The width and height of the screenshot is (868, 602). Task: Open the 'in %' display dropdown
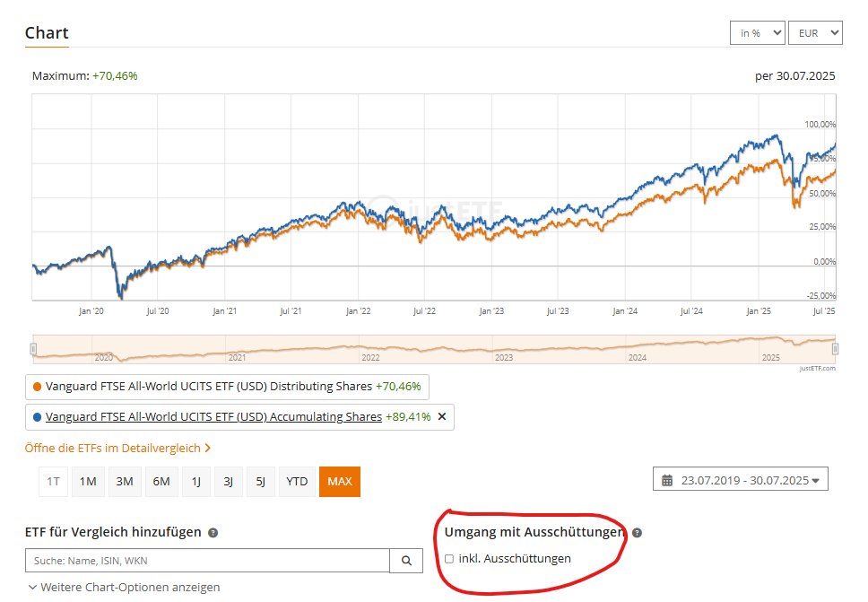pyautogui.click(x=757, y=33)
